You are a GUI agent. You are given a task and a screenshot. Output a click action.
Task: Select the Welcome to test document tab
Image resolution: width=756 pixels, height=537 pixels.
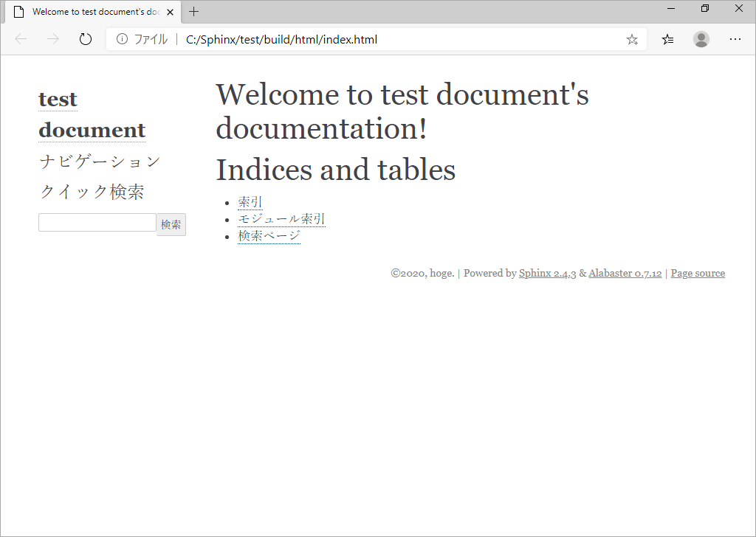tap(93, 12)
